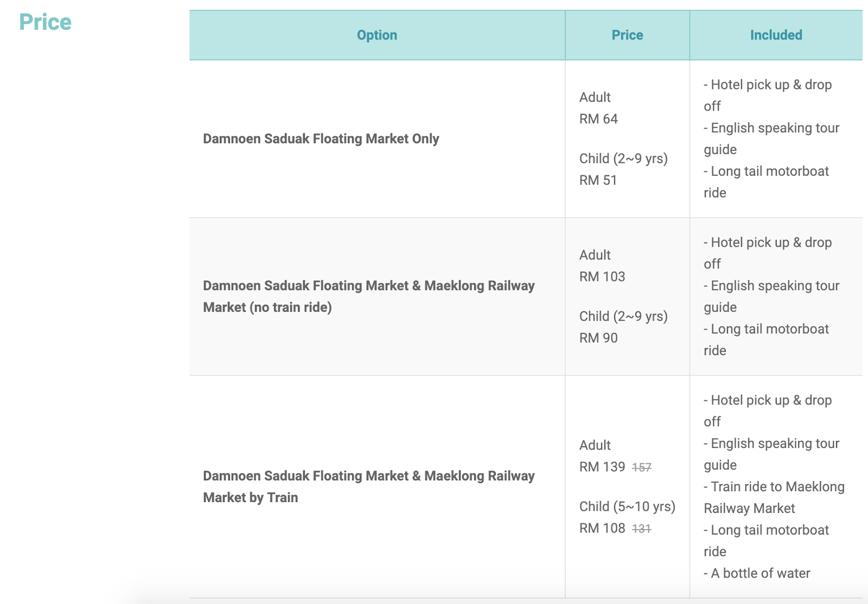Viewport: 868px width, 604px height.
Task: Click the adult price RM 103
Action: click(x=602, y=277)
